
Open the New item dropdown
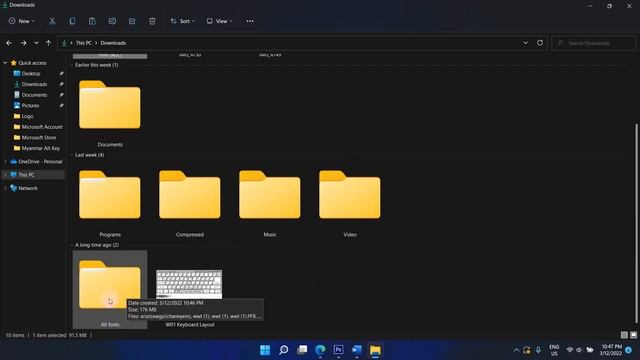click(x=22, y=21)
